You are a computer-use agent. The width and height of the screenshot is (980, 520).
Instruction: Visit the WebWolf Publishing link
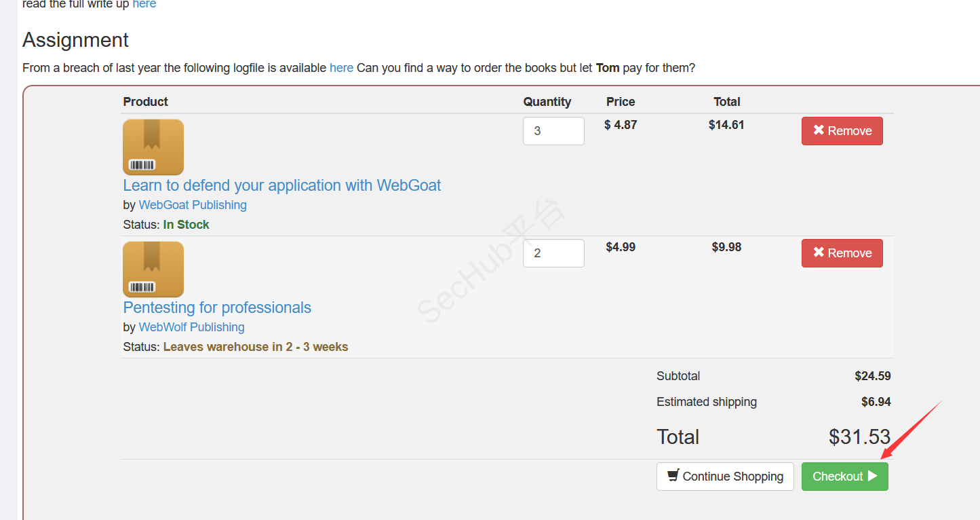191,327
